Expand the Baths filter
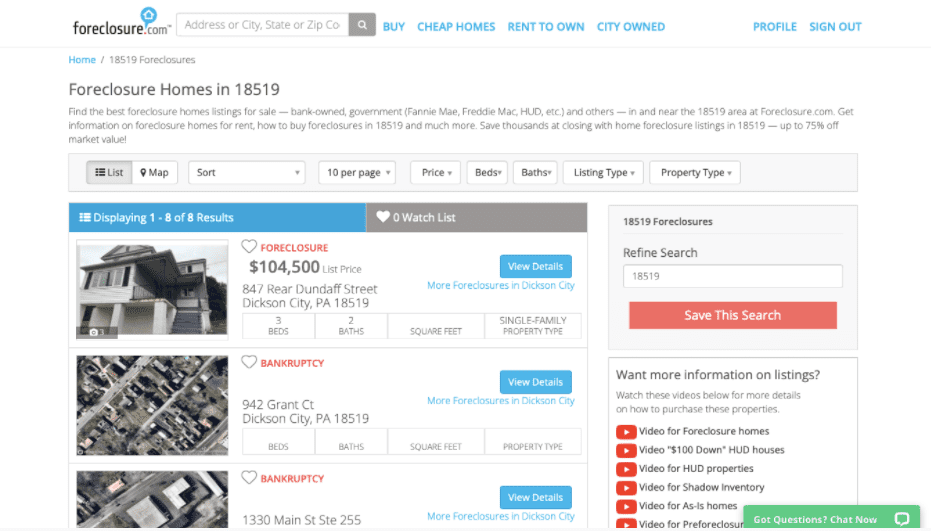The height and width of the screenshot is (531, 931). click(x=536, y=172)
